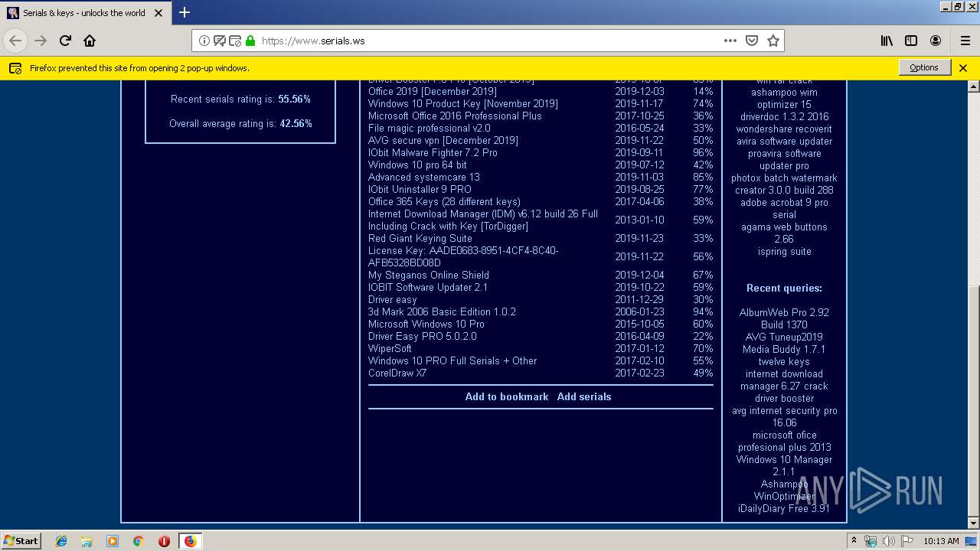
Task: Launch Internet Explorer from taskbar
Action: (61, 541)
